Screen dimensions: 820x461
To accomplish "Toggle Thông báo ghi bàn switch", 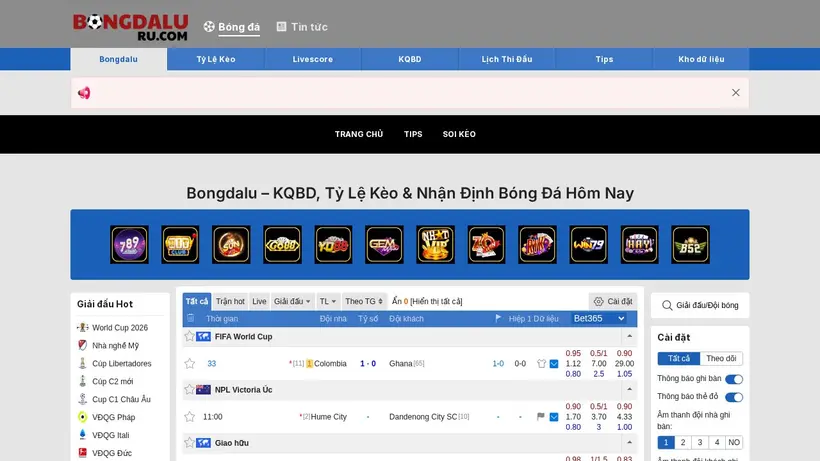I will tap(734, 379).
